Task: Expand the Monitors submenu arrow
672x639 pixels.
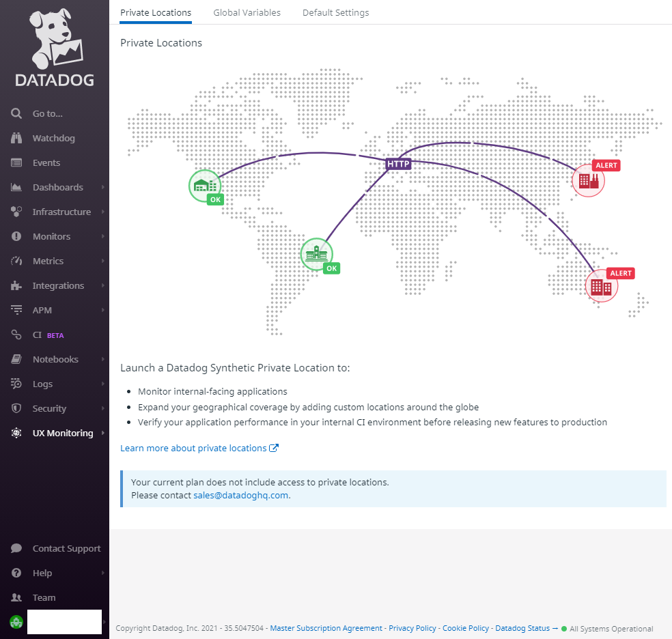Action: 103,236
